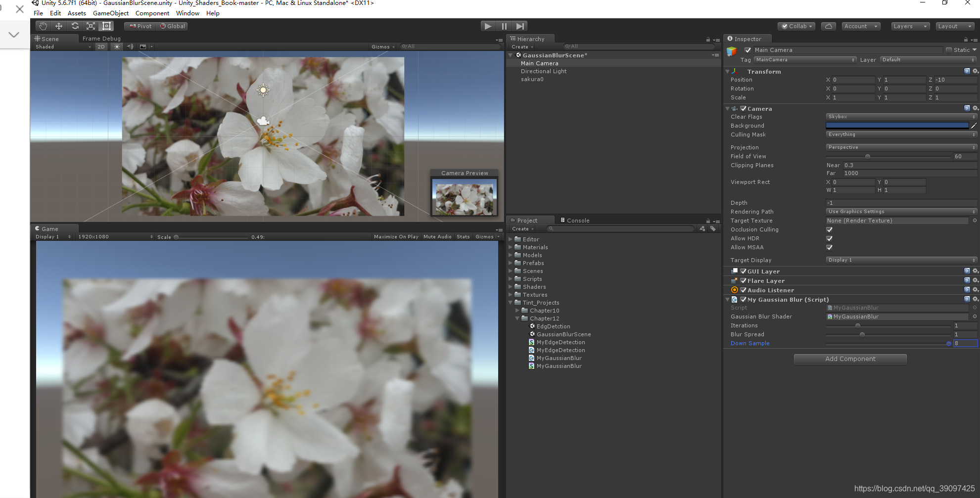Image resolution: width=980 pixels, height=498 pixels.
Task: Switch to the Console tab
Action: (574, 221)
